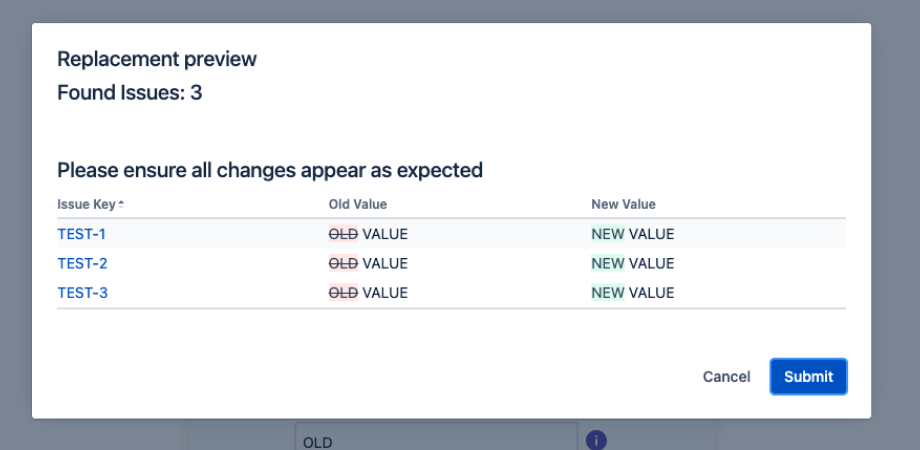Select the New Value column header
The height and width of the screenshot is (450, 920).
(x=623, y=204)
